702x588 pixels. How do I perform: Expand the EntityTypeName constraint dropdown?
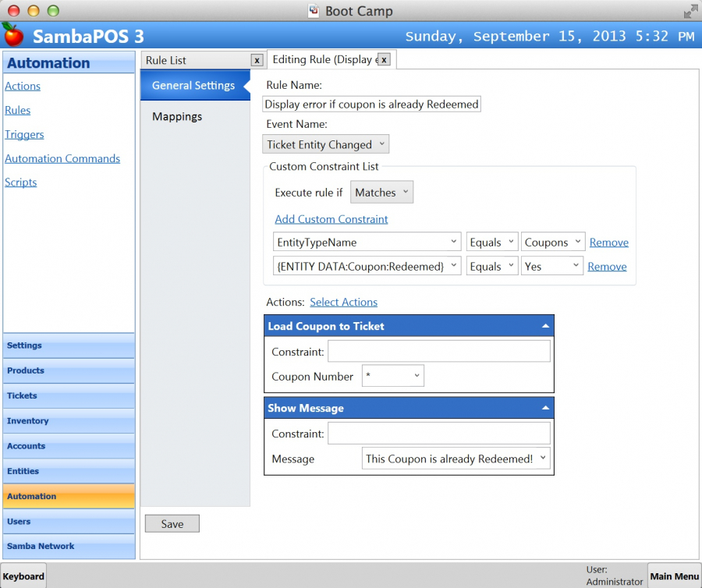point(367,243)
